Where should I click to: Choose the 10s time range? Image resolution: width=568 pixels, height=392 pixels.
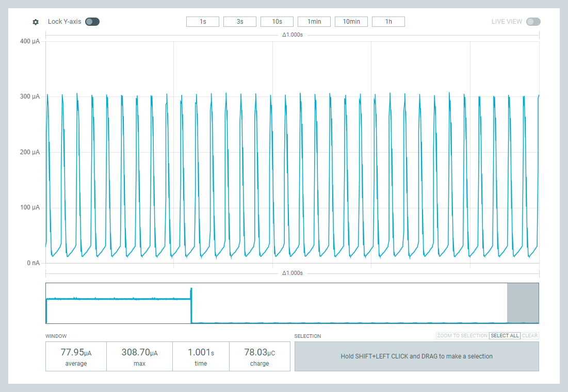click(x=277, y=22)
